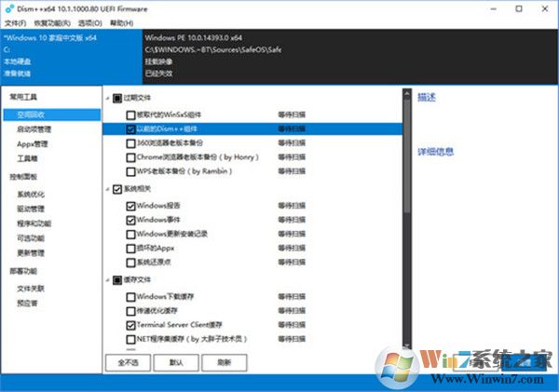The width and height of the screenshot is (559, 392).
Task: Collapse the 缓存文件 group arrow
Action: coord(108,280)
